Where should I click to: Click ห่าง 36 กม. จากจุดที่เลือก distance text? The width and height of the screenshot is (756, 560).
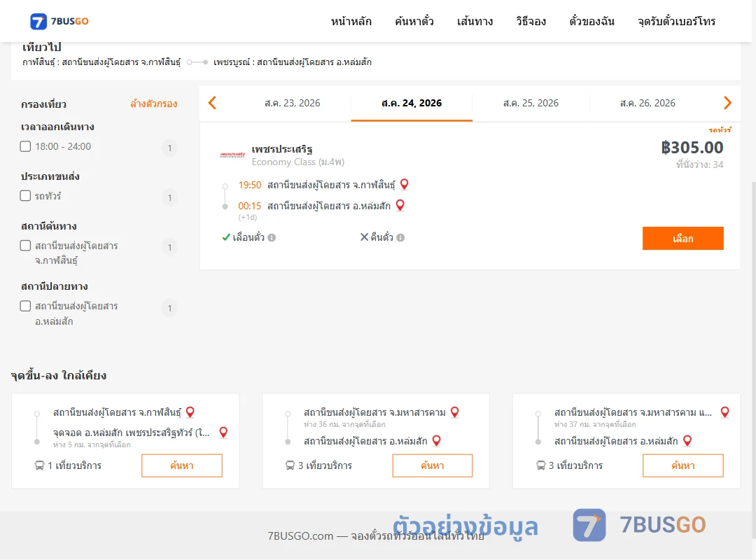click(x=344, y=424)
